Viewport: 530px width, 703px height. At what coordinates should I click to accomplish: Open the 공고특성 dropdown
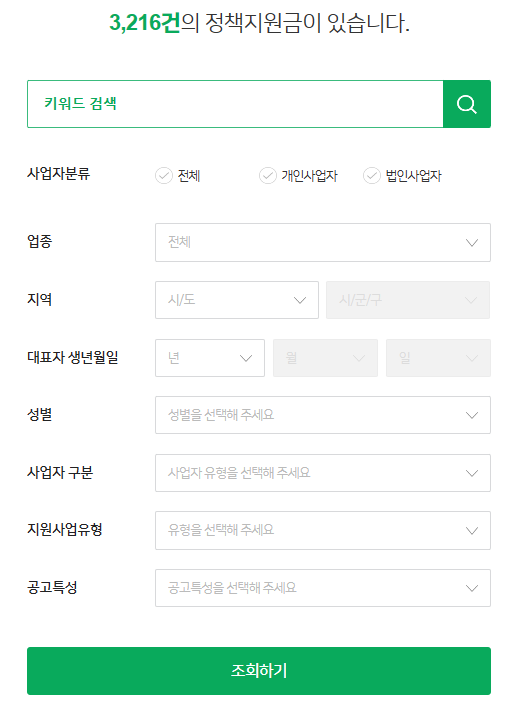click(323, 588)
